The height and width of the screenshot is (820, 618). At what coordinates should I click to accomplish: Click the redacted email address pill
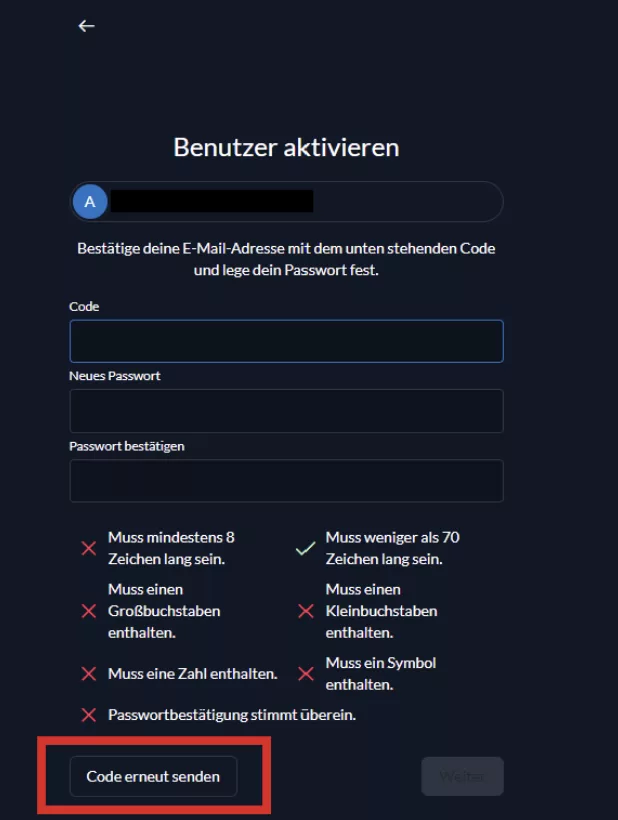tap(300, 202)
